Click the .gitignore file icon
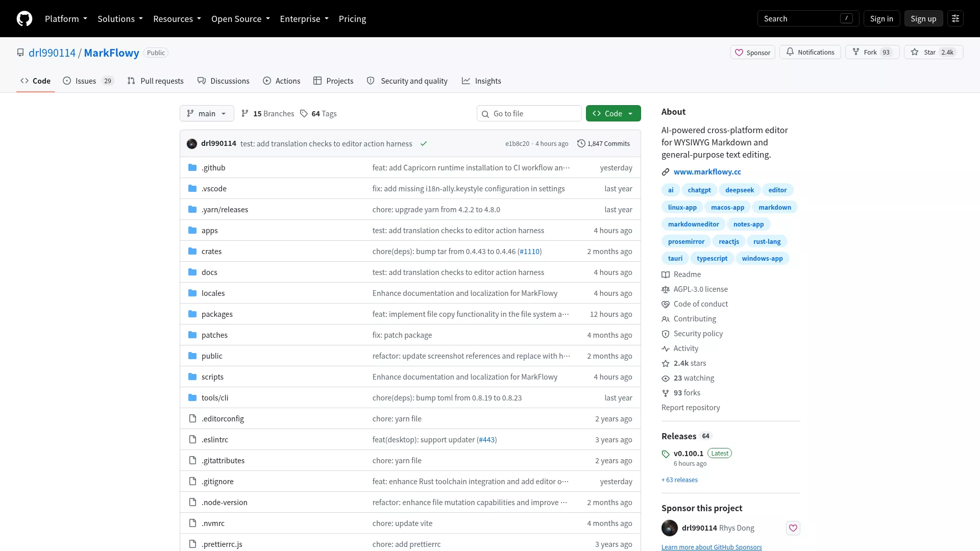Screen dimensions: 980x551 (x=192, y=482)
